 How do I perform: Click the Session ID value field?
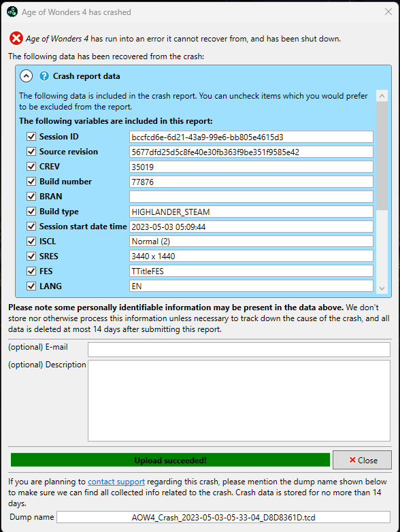click(x=251, y=137)
